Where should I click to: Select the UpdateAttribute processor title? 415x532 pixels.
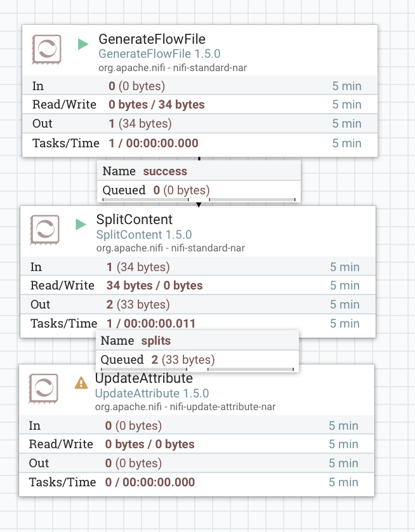click(x=144, y=378)
